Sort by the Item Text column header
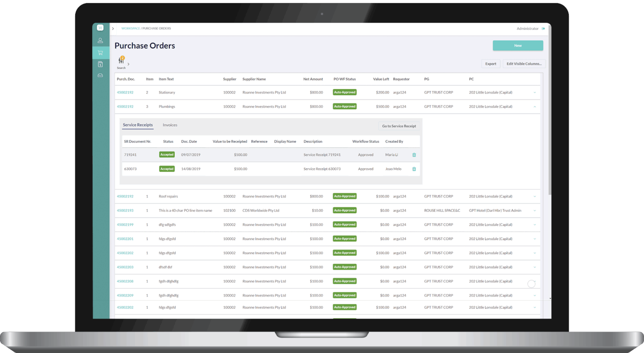 pos(166,79)
